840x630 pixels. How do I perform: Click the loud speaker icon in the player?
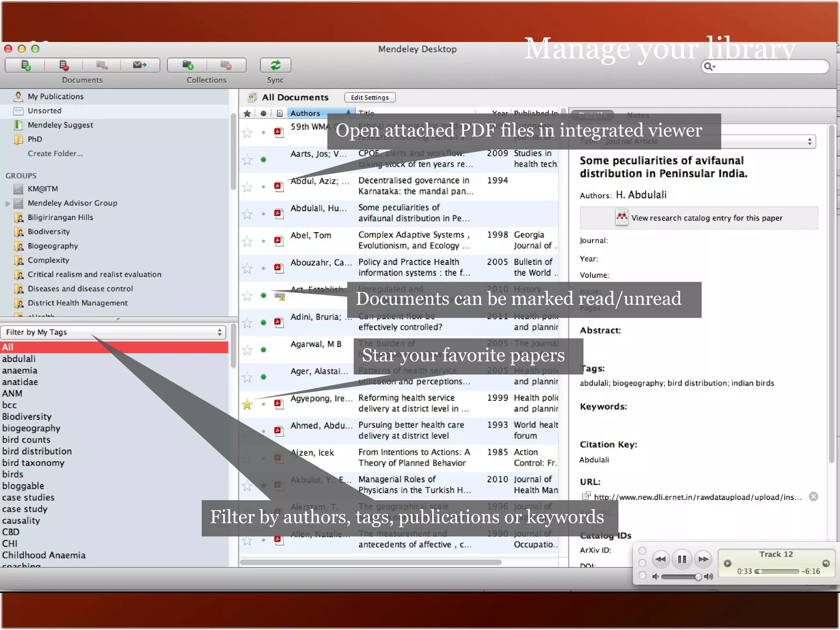[709, 577]
